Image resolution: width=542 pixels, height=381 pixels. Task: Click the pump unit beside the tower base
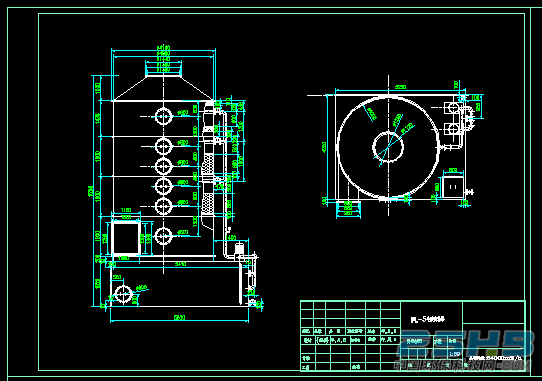[x=239, y=252]
